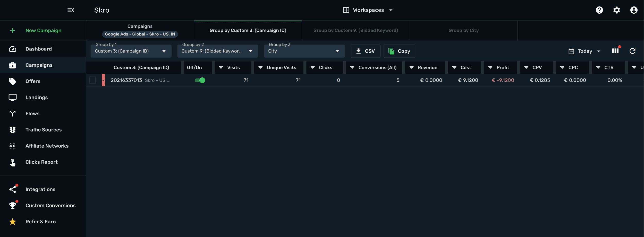Click the Copy button
Screen dimensions: 644x237
coord(400,51)
